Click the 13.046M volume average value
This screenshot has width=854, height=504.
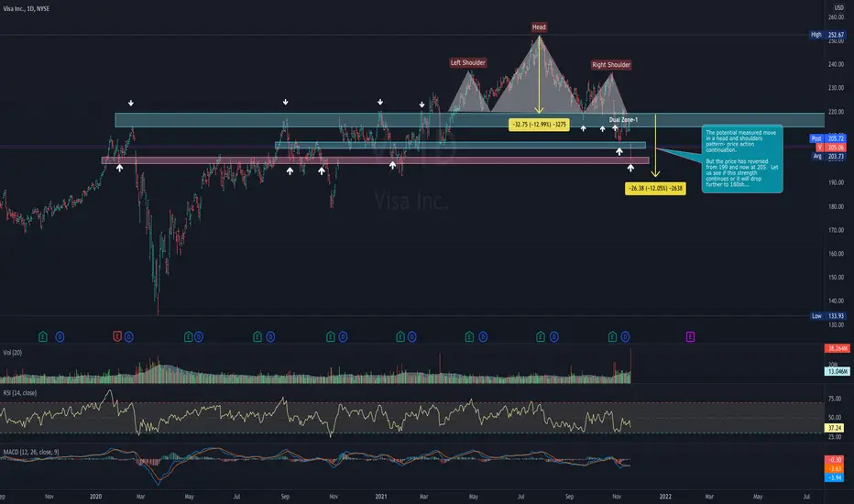837,372
